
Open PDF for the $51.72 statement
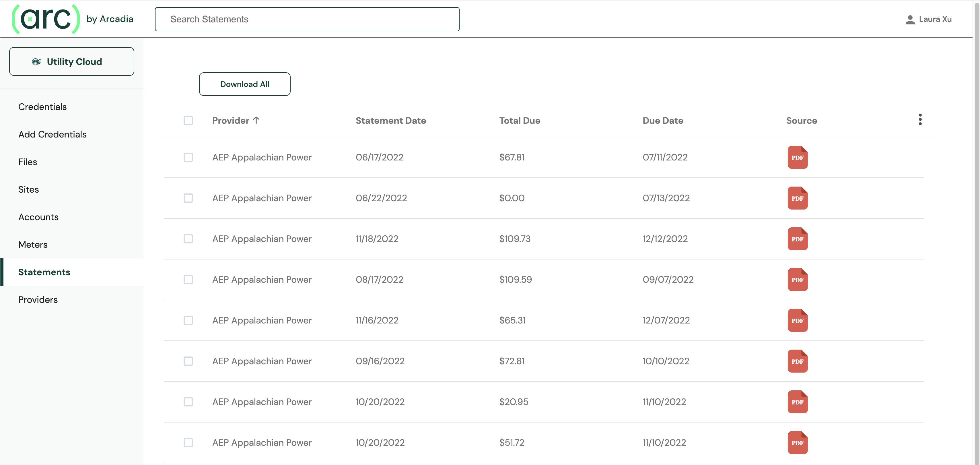[797, 442]
